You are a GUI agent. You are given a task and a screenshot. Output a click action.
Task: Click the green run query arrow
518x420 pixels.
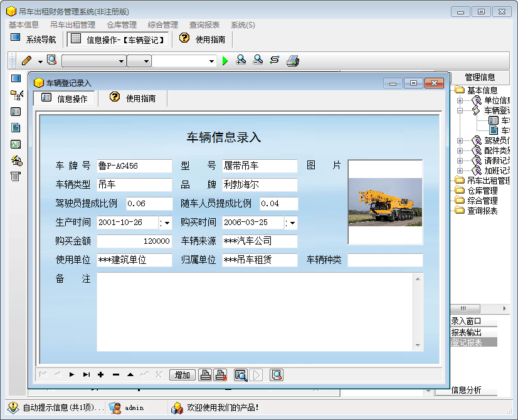[x=226, y=61]
